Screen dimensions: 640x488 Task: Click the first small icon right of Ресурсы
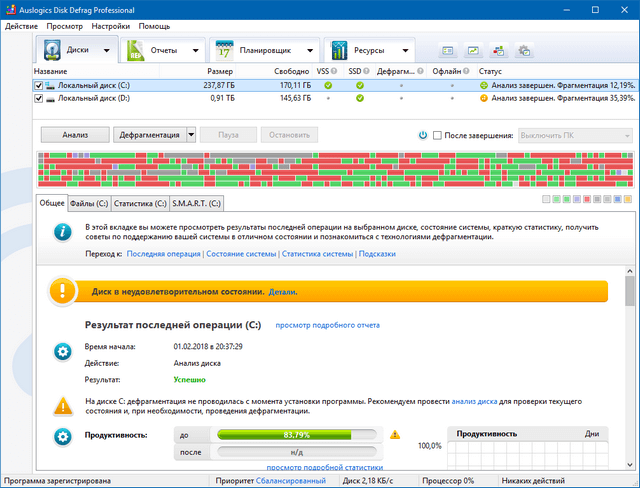pyautogui.click(x=447, y=51)
